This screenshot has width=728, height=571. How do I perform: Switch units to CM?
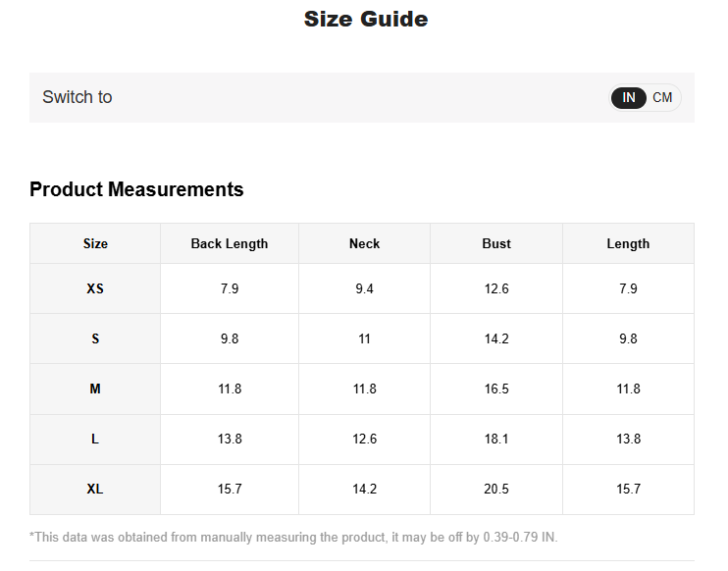pyautogui.click(x=662, y=97)
